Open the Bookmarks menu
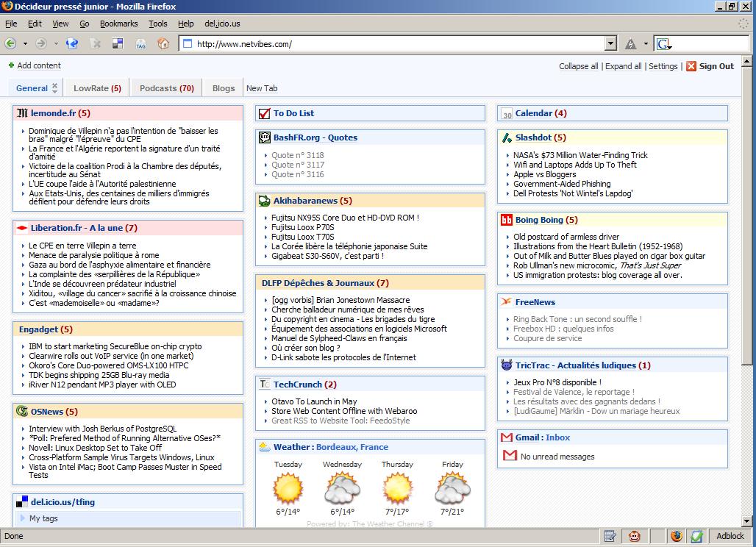The width and height of the screenshot is (756, 547). coord(118,24)
